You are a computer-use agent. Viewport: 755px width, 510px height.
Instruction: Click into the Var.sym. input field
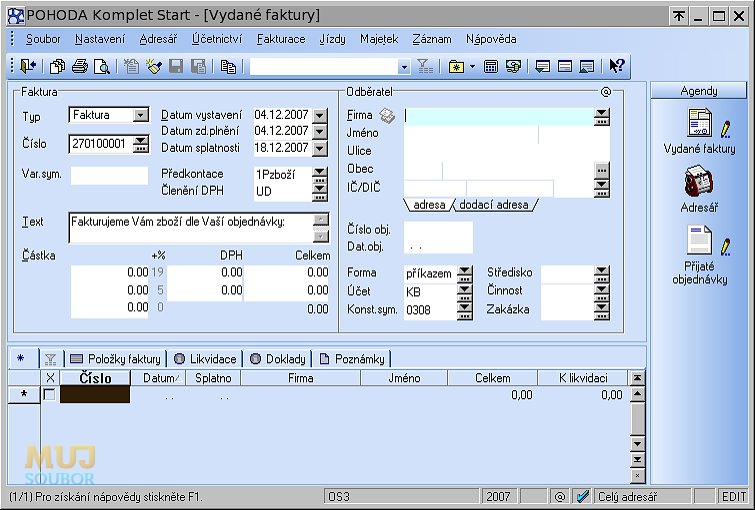[109, 175]
